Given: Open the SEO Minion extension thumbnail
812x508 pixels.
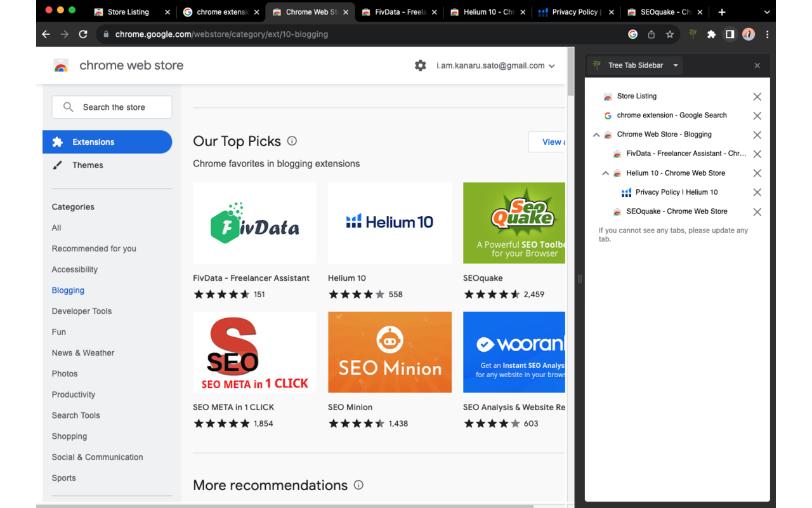Looking at the screenshot, I should click(x=390, y=352).
